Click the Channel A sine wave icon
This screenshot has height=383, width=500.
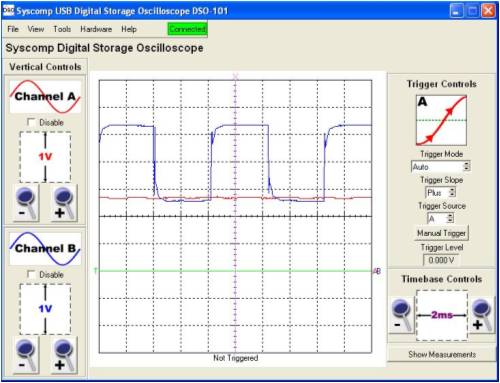[45, 97]
